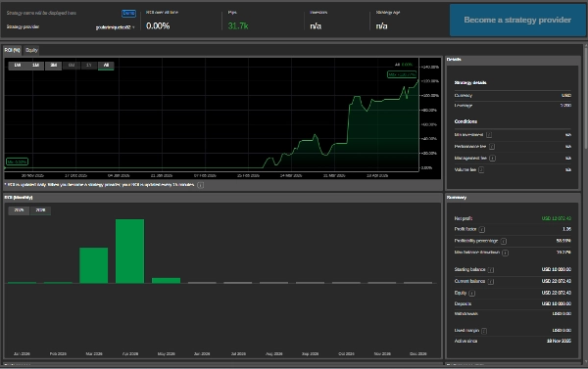This screenshot has height=369, width=588.
Task: Click the Withdrawals USD 0.00 value
Action: pos(562,314)
